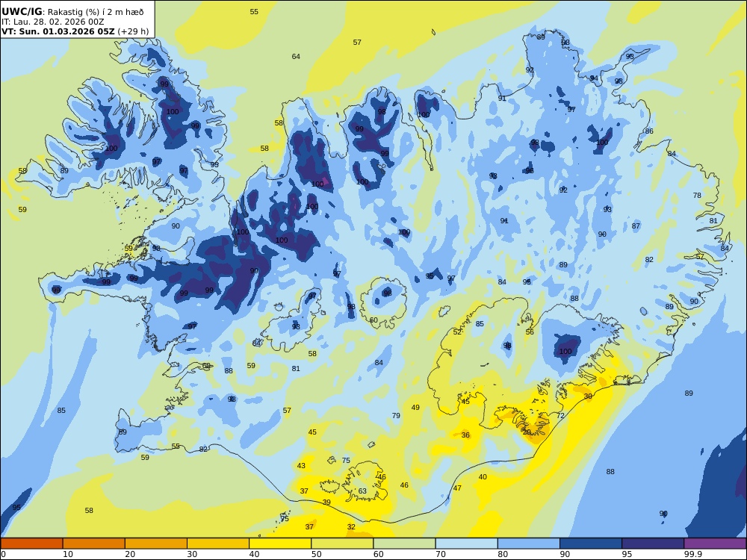Select the '72' value near the southeast coast
Viewport: 747px width, 560px height.
tap(560, 416)
